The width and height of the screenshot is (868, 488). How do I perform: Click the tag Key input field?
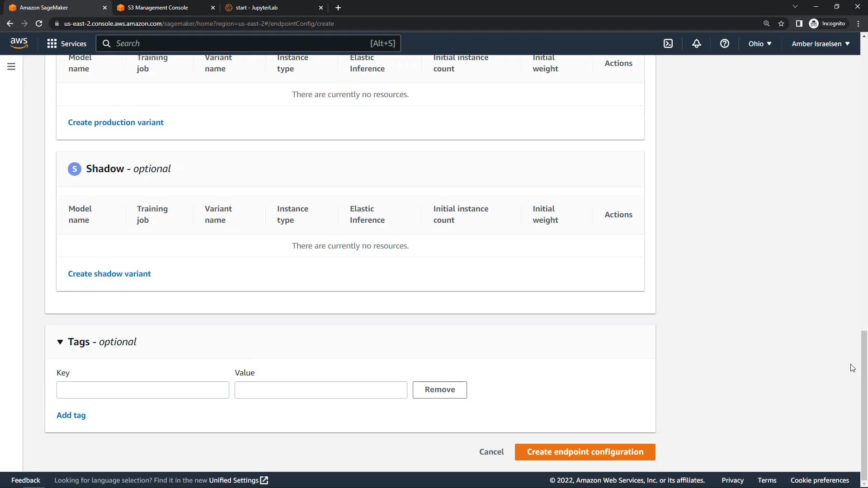pos(142,390)
